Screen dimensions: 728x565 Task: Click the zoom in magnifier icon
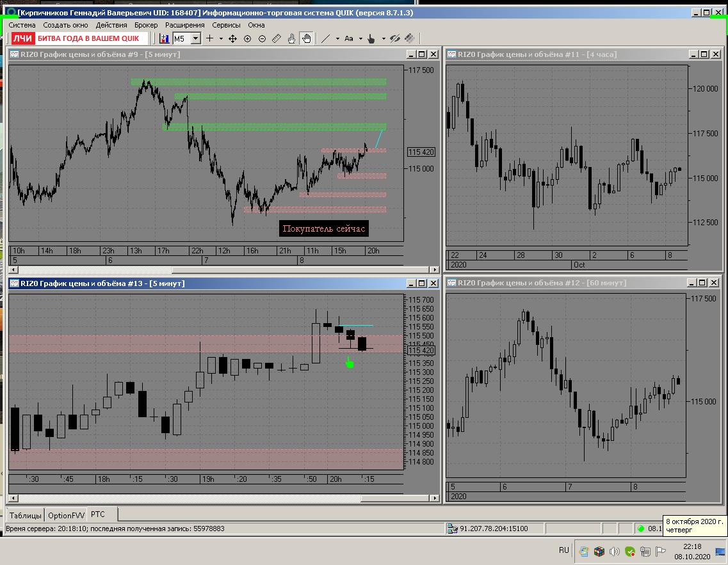coord(247,38)
